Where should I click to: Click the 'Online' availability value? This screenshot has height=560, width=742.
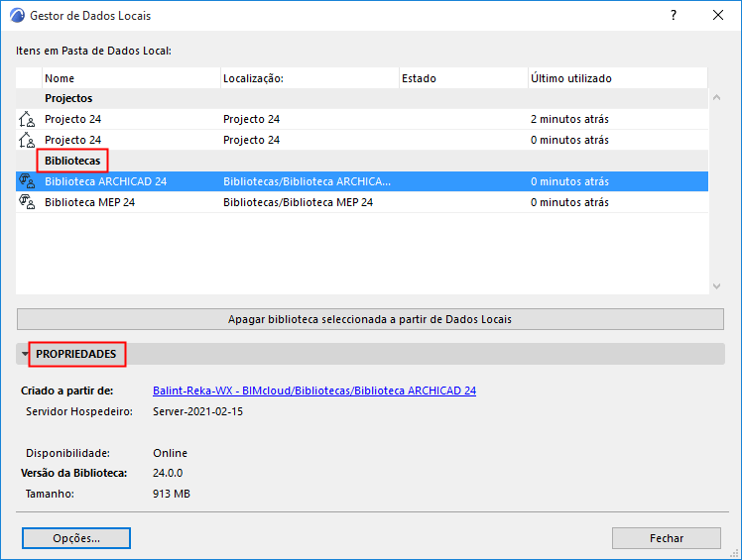(x=170, y=453)
